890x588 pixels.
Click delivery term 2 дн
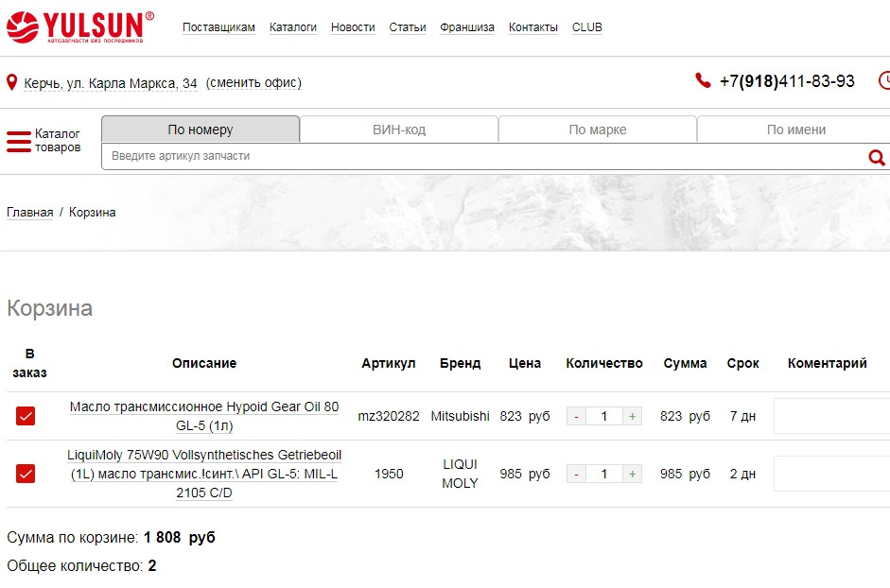point(742,474)
